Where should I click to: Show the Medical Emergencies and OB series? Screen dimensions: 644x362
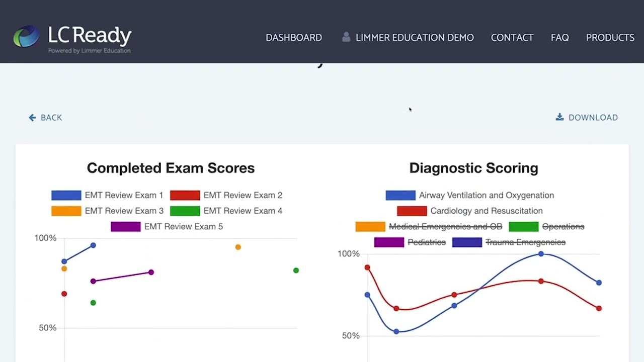point(445,227)
